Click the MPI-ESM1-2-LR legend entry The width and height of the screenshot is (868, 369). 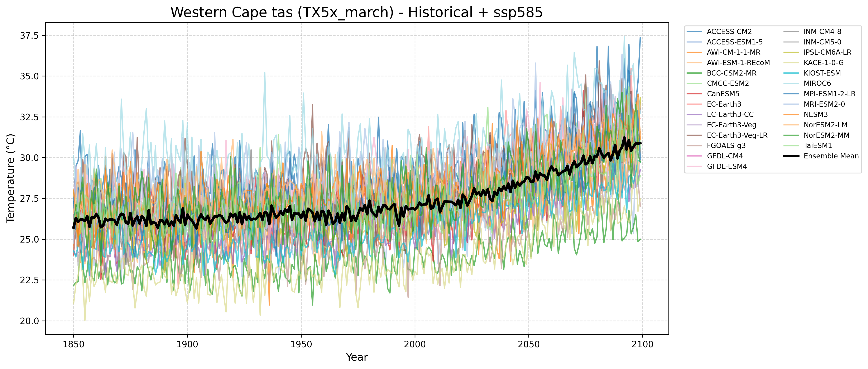pyautogui.click(x=829, y=94)
